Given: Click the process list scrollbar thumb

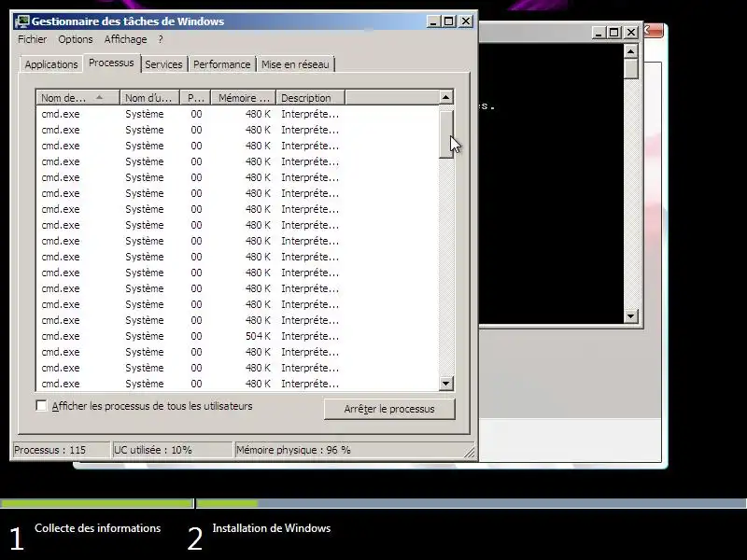Looking at the screenshot, I should pyautogui.click(x=446, y=133).
